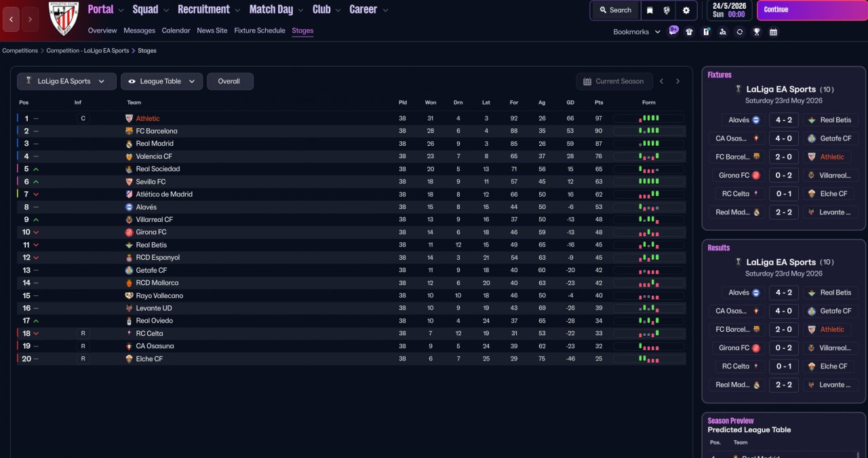Viewport: 868px width, 458px height.
Task: Open the settings gear icon
Action: pyautogui.click(x=686, y=10)
